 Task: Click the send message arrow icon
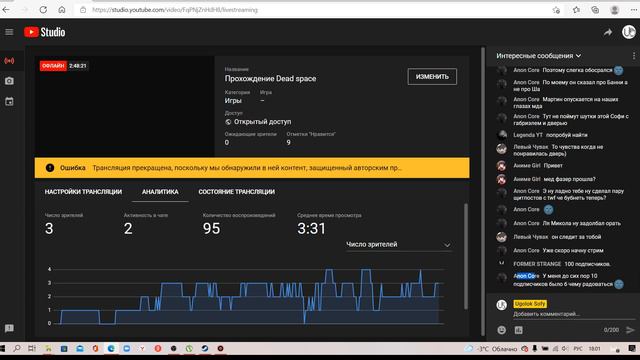pyautogui.click(x=630, y=330)
